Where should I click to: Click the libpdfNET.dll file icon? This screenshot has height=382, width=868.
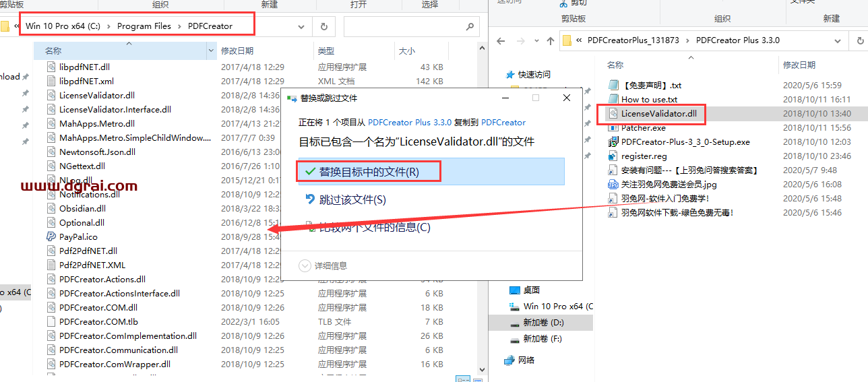click(x=51, y=67)
